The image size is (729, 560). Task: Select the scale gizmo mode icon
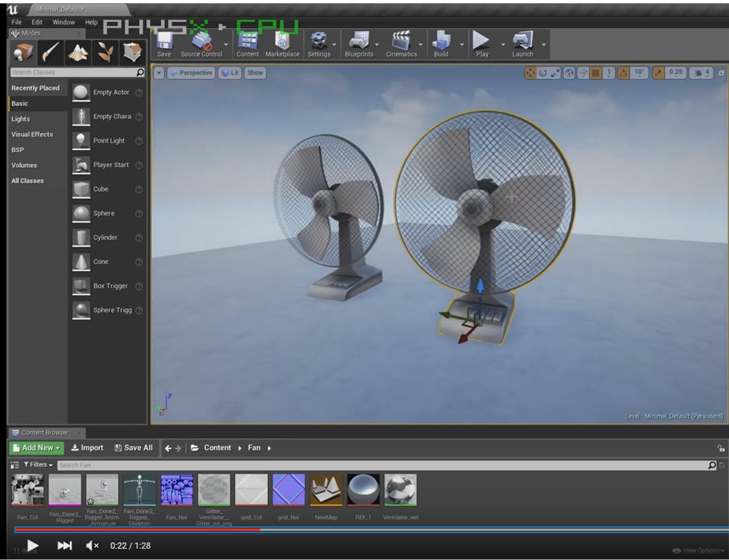click(x=555, y=73)
